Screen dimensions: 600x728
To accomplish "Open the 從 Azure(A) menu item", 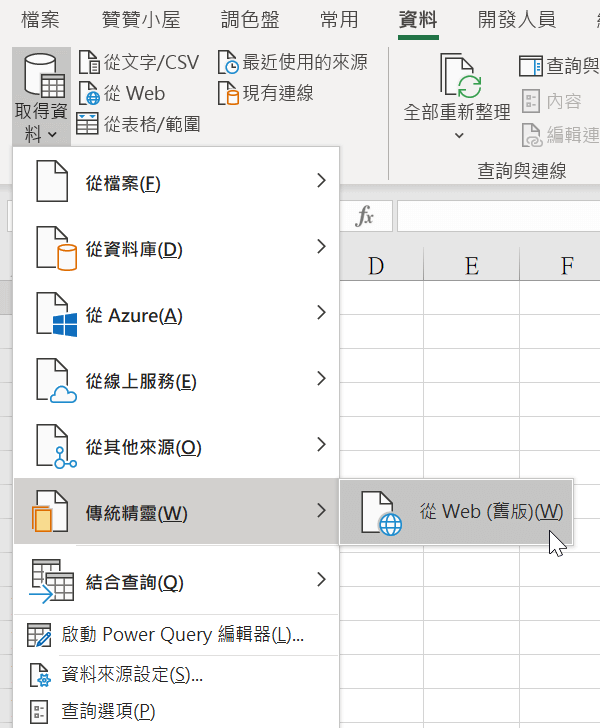I will [176, 313].
